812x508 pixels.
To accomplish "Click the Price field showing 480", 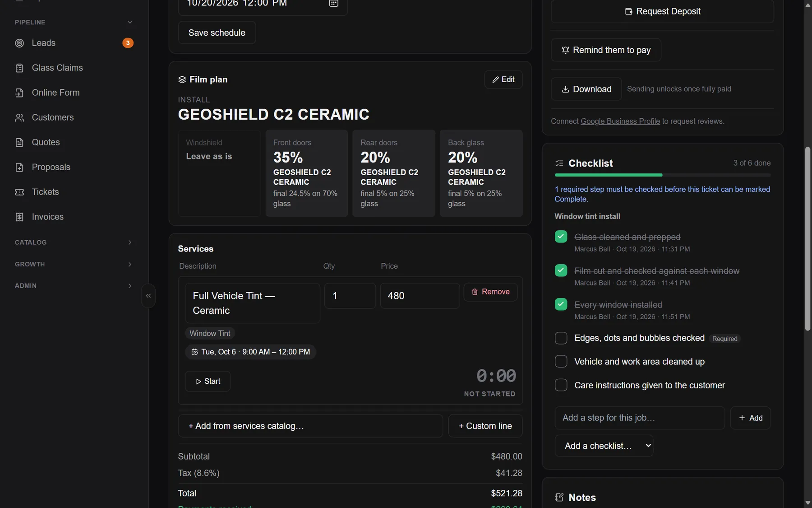I will [420, 296].
